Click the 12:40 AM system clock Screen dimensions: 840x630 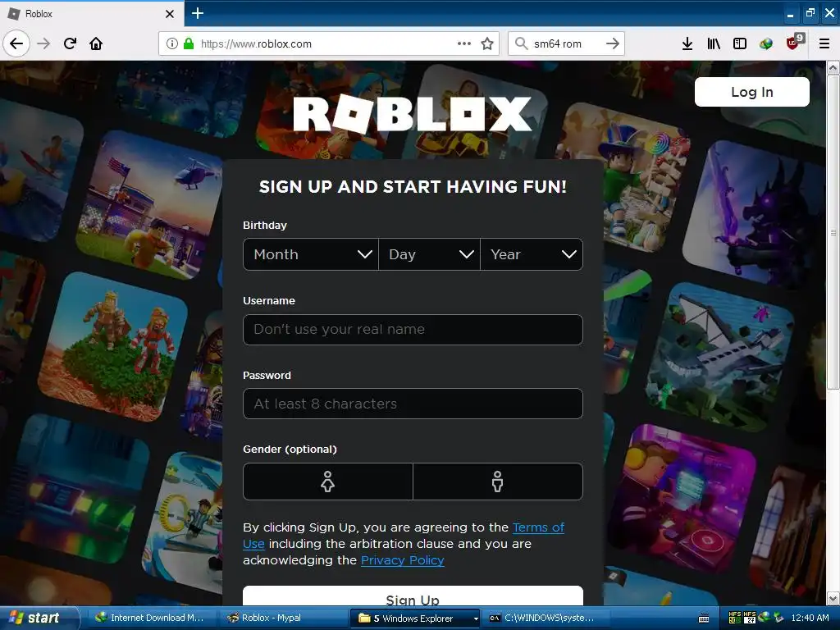[810, 618]
